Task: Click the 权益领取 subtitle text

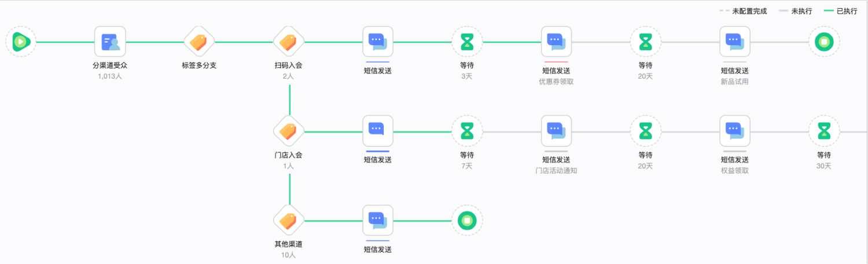Action: pyautogui.click(x=735, y=171)
